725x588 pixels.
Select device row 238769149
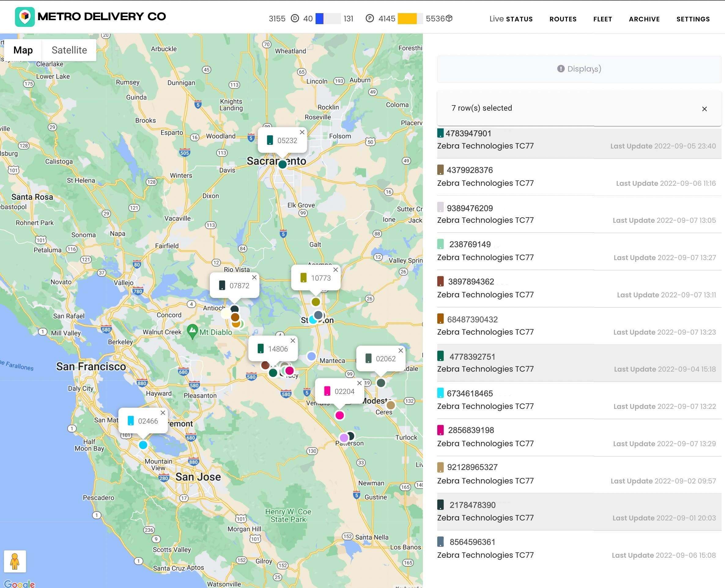579,251
